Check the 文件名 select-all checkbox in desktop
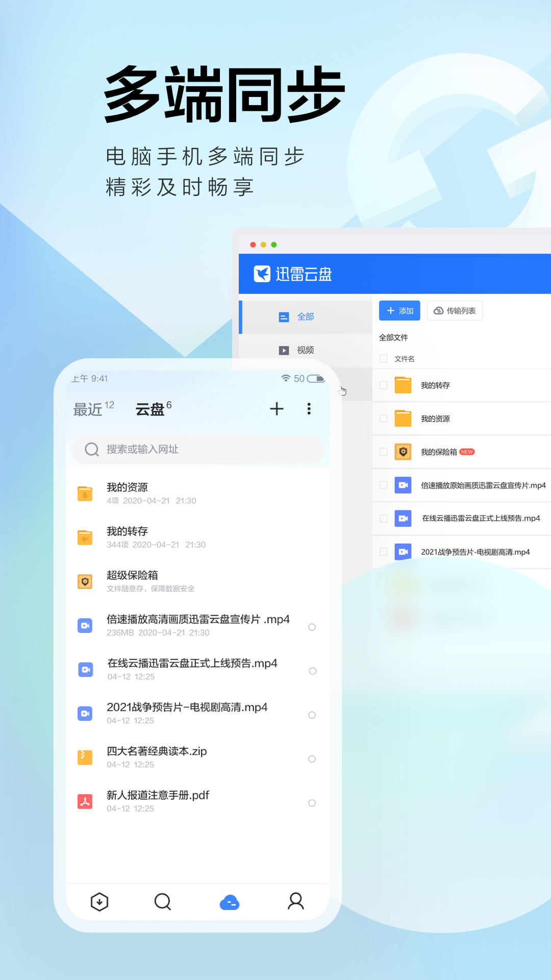Screen dimensions: 551x980 point(384,358)
